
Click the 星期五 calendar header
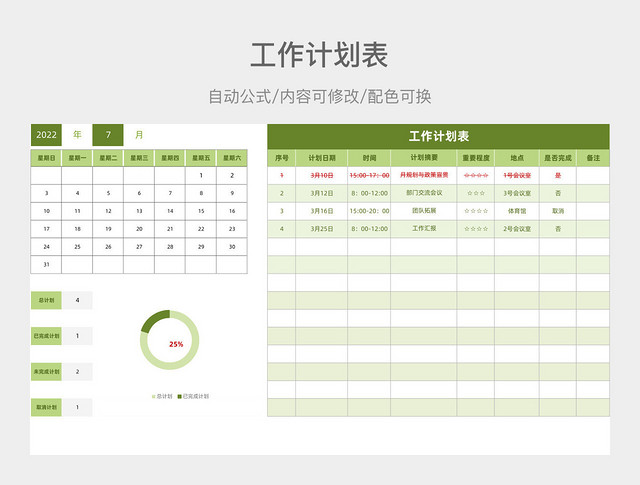pyautogui.click(x=201, y=158)
